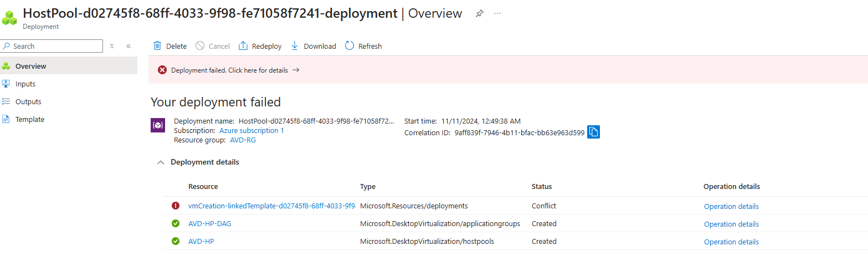Collapse the Deployment details section
The width and height of the screenshot is (868, 276).
coord(161,162)
